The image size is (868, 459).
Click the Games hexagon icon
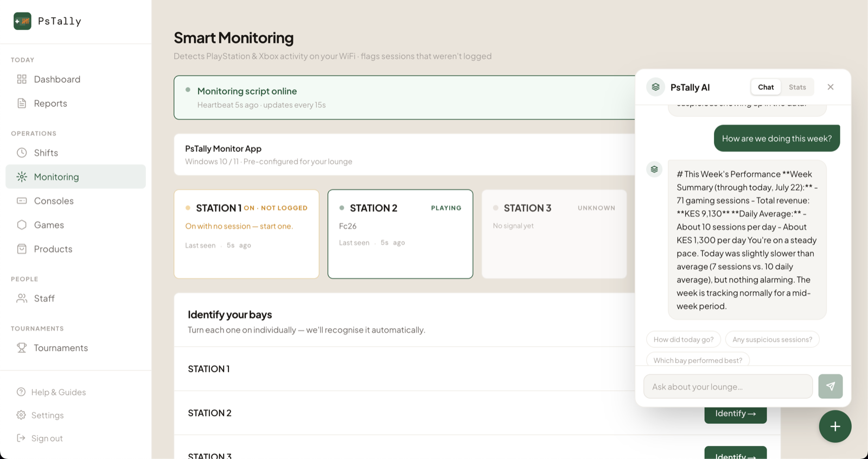[22, 225]
